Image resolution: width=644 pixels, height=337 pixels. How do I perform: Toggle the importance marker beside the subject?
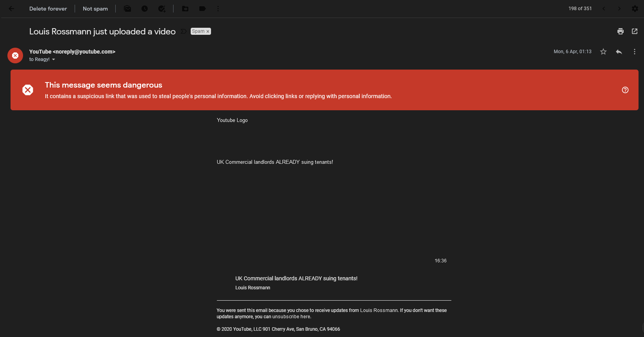183,31
